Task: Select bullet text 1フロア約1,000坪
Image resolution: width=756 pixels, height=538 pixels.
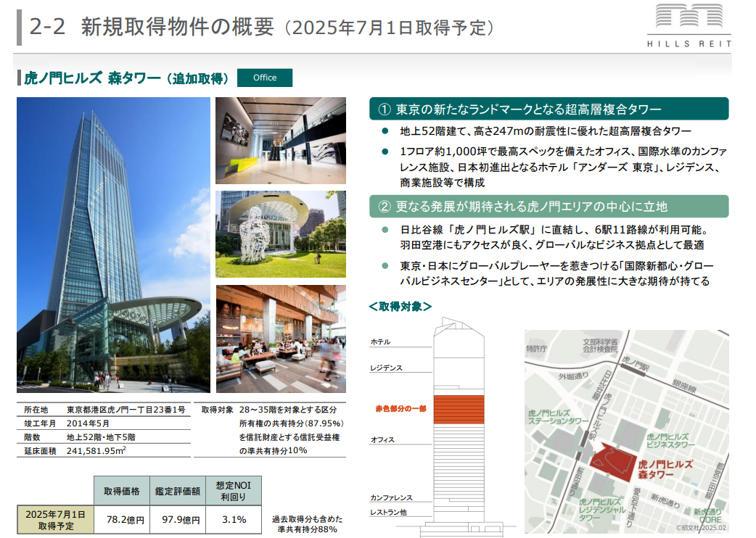Action: (x=563, y=167)
